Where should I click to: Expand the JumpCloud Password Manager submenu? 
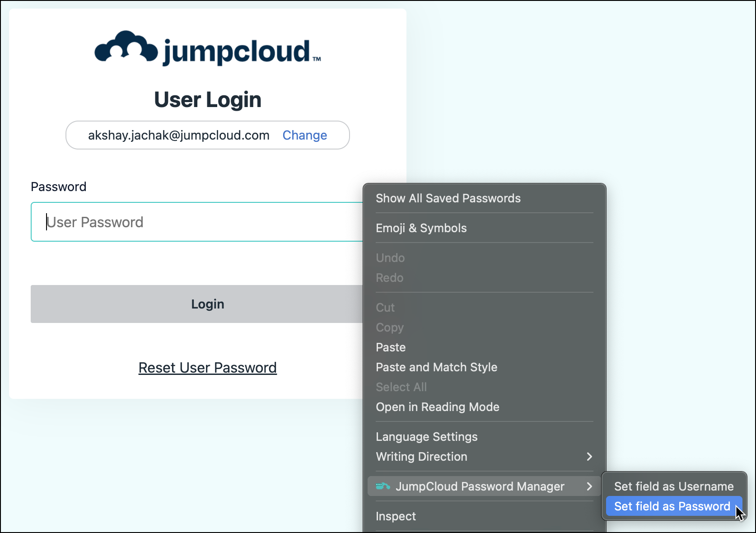pos(480,486)
